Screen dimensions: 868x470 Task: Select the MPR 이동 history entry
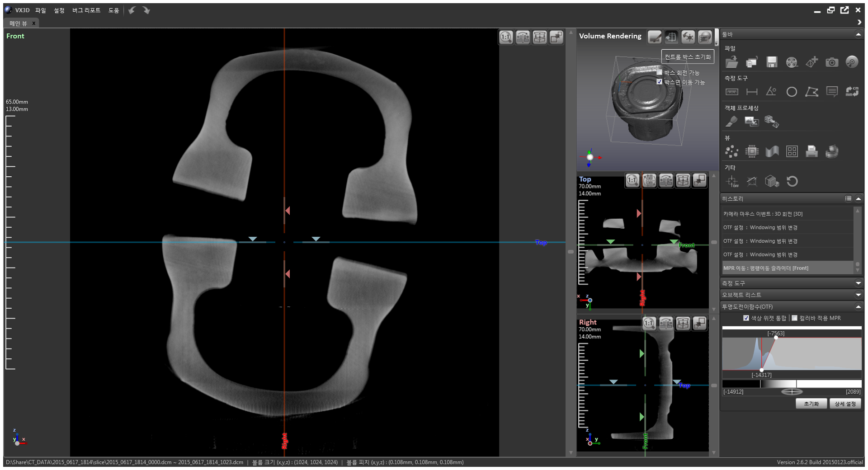pos(787,268)
